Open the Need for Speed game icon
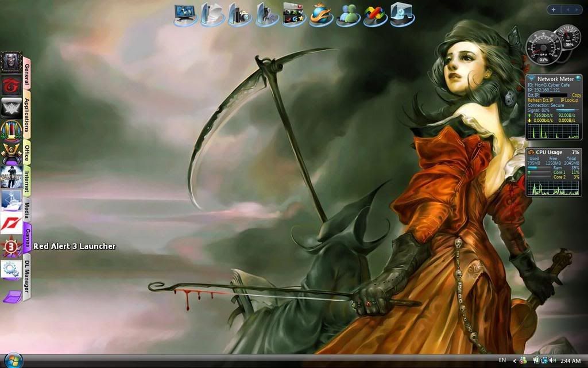The image size is (588, 368). (x=11, y=222)
